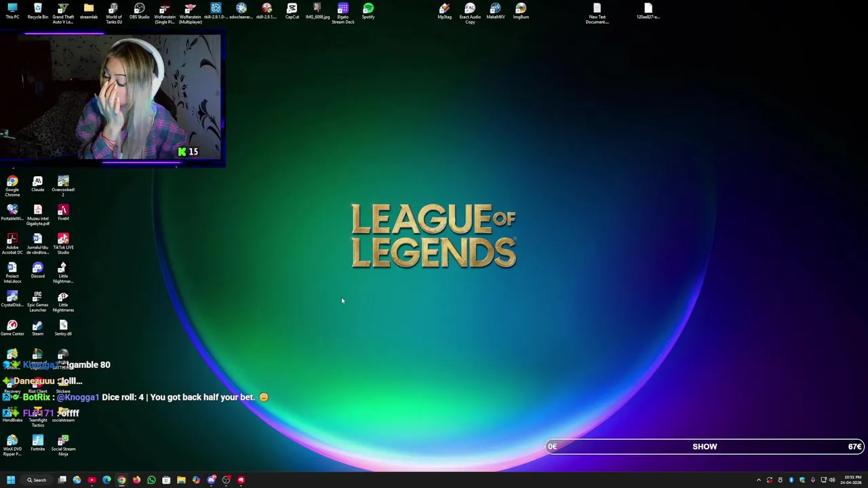This screenshot has height=488, width=868.
Task: Launch Epic Games Launcher
Action: [37, 302]
